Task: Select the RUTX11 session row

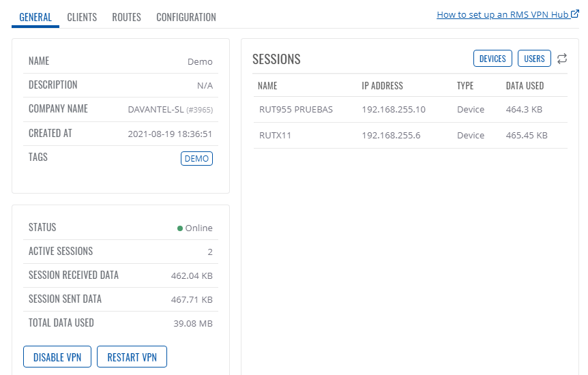Action: (410, 136)
